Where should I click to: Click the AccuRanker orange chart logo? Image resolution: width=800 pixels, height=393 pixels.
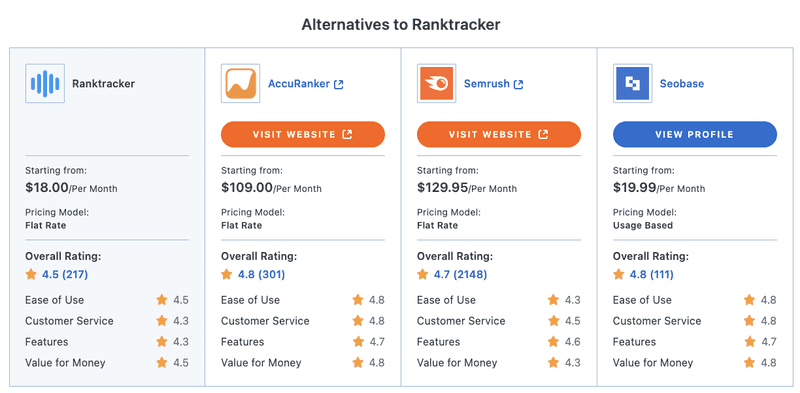(240, 83)
